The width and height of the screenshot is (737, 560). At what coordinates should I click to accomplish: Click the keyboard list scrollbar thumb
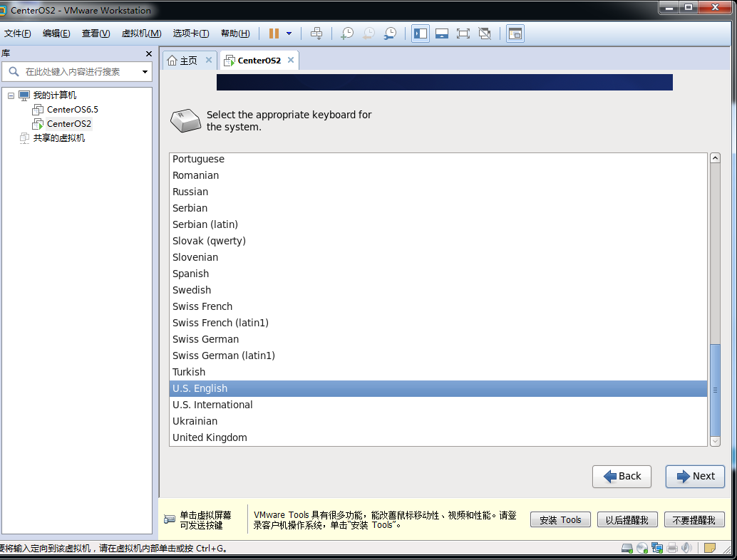(715, 390)
